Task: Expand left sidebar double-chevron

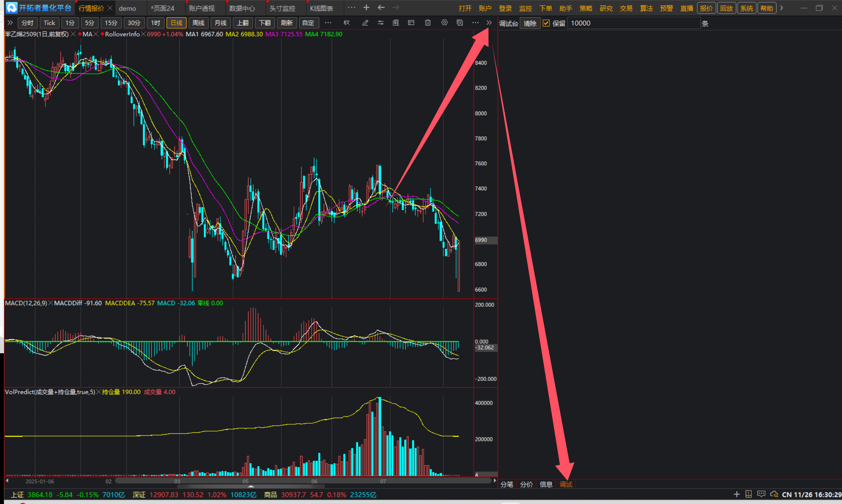Action: click(x=10, y=23)
